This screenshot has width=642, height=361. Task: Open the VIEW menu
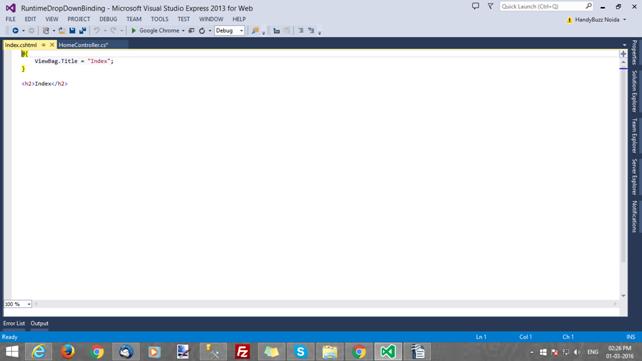pyautogui.click(x=52, y=19)
